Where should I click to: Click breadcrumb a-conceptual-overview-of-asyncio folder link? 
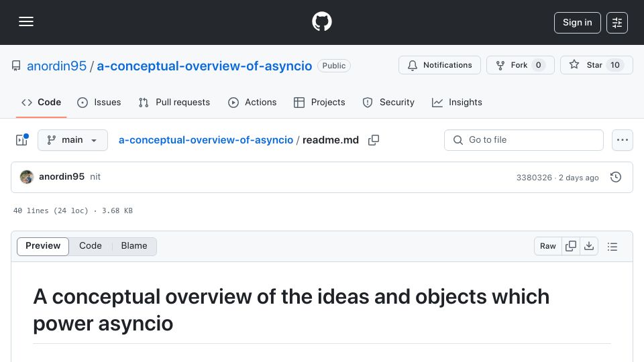coord(206,140)
